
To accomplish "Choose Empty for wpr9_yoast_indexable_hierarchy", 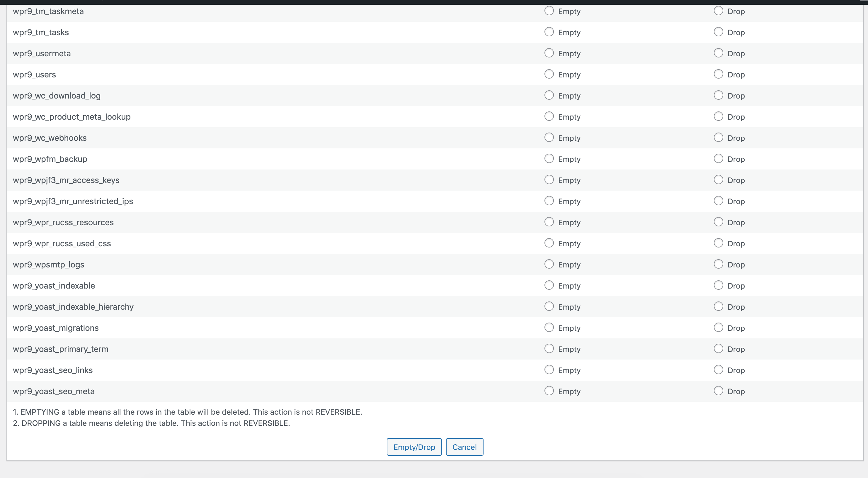I will 549,306.
